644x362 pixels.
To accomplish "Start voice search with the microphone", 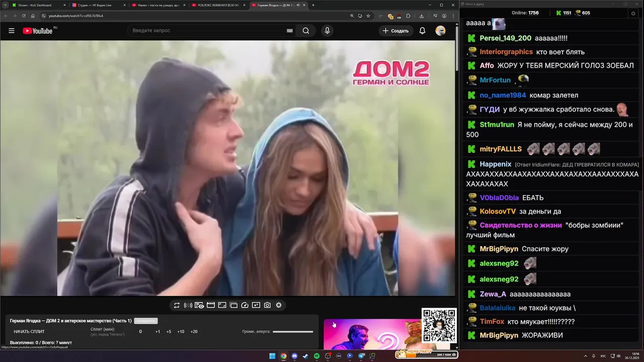I will tap(327, 31).
